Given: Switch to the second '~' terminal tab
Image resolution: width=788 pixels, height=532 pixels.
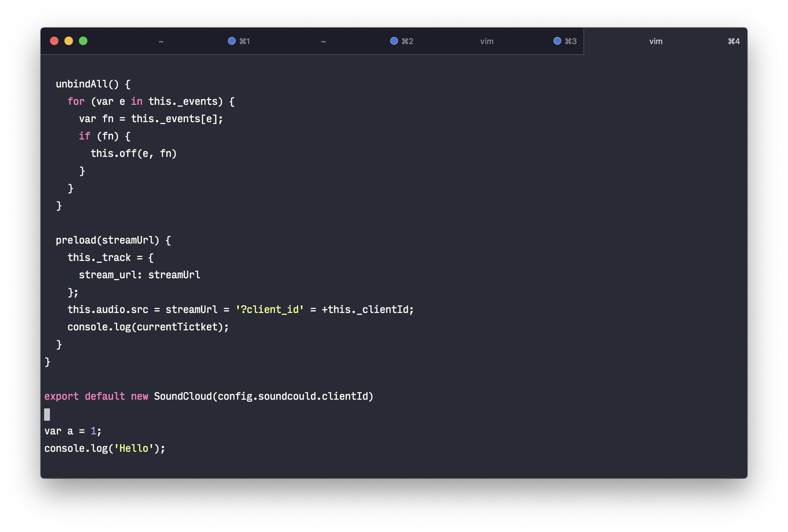Looking at the screenshot, I should click(x=324, y=41).
